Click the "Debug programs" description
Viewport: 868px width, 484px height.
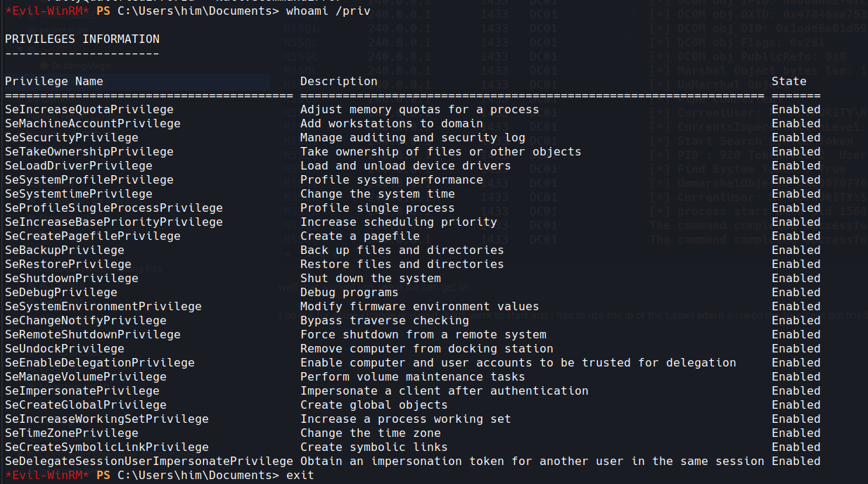[350, 292]
